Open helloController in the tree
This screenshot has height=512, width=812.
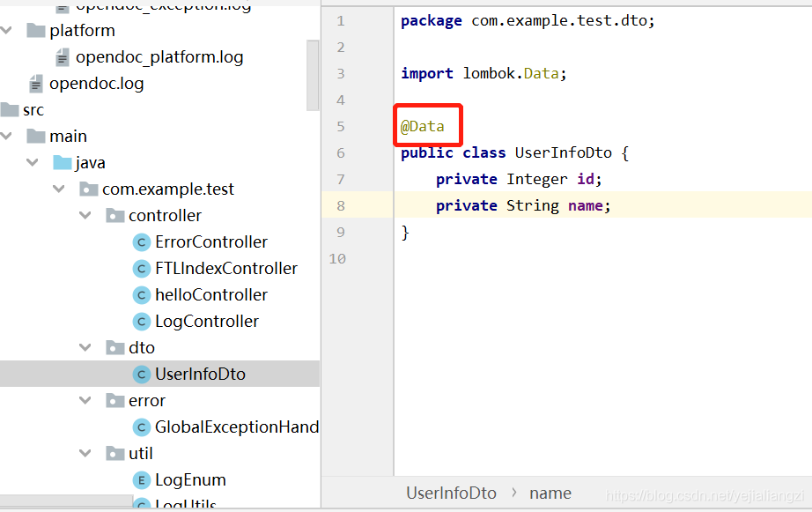click(x=211, y=295)
